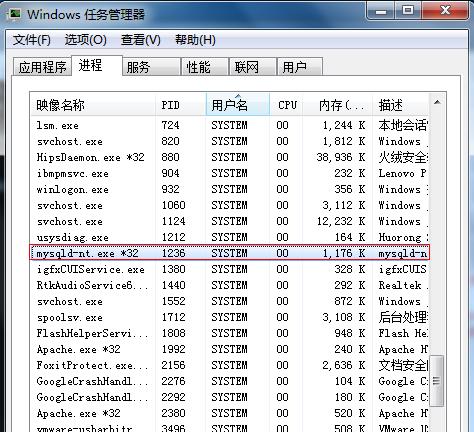Switch to the 联网 tab
The width and height of the screenshot is (474, 432).
coord(253,67)
